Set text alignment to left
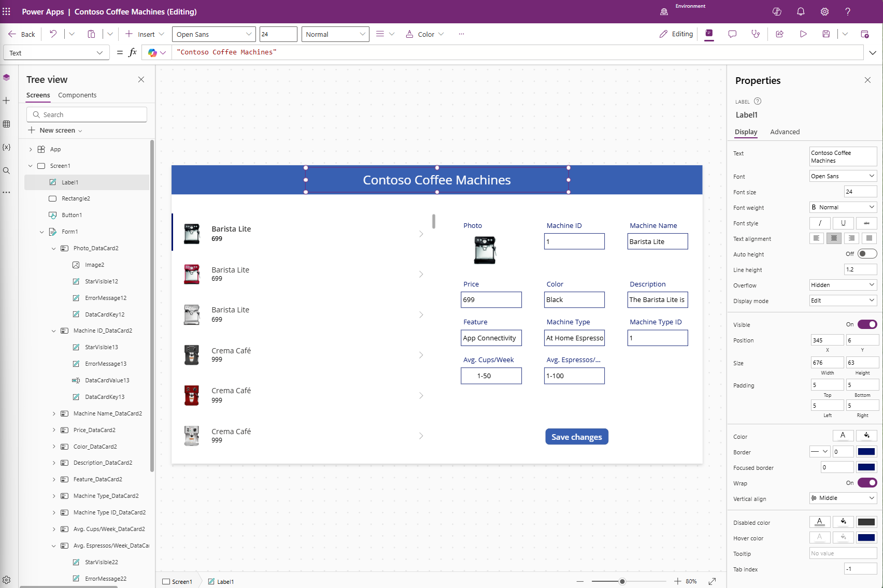This screenshot has height=588, width=883. coord(817,238)
